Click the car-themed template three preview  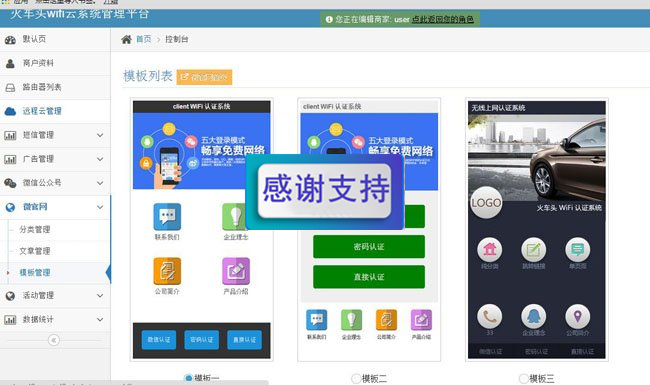(x=537, y=230)
